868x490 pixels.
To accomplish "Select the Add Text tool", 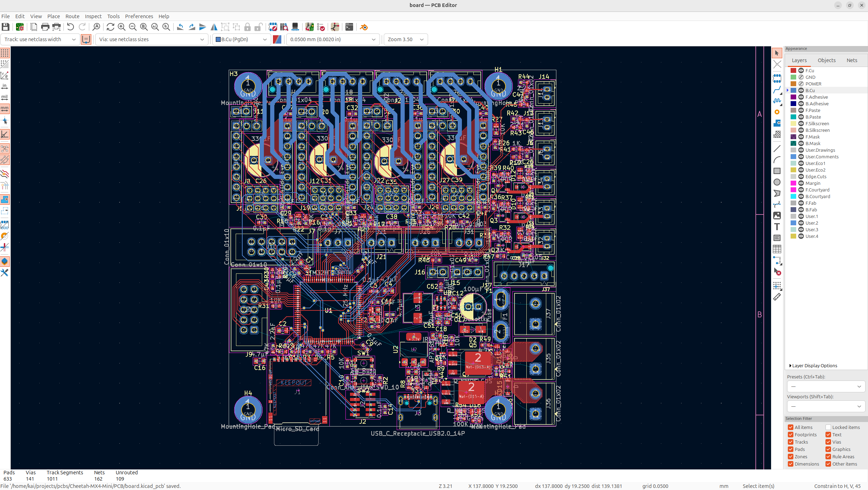I will coord(777,227).
